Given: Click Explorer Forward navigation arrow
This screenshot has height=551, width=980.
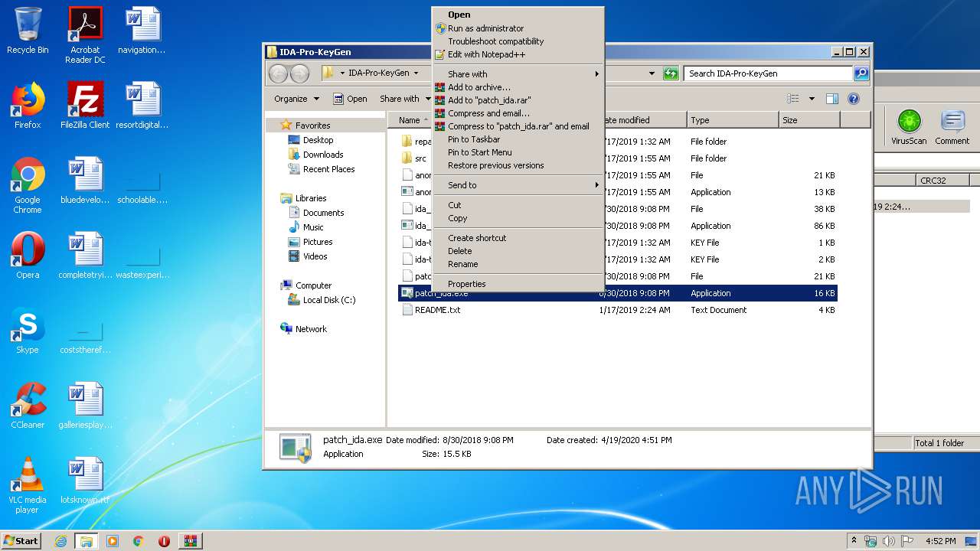Looking at the screenshot, I should click(299, 73).
